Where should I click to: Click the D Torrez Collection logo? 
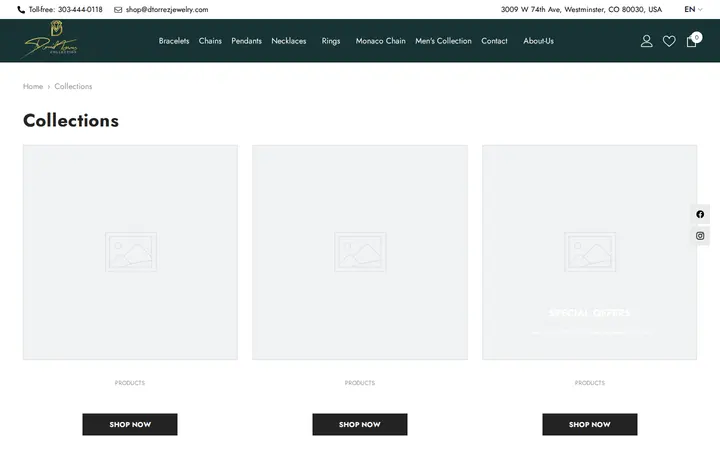51,39
